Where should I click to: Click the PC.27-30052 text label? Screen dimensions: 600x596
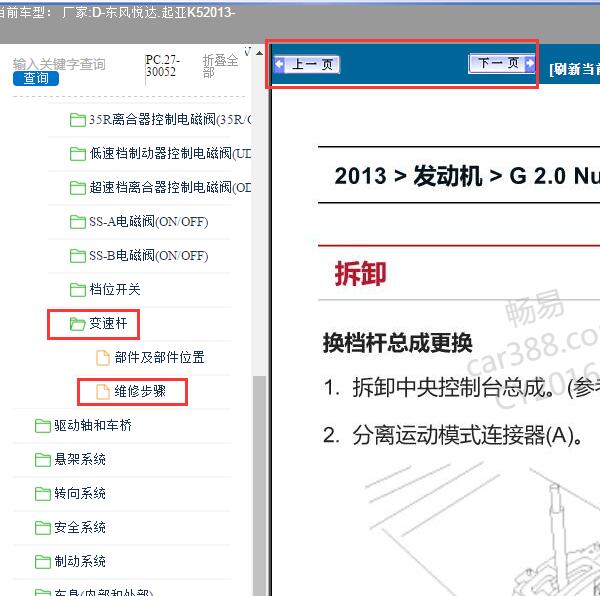163,66
